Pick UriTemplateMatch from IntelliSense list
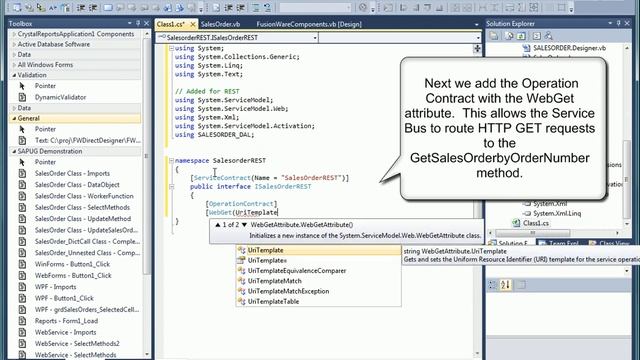 319,281
